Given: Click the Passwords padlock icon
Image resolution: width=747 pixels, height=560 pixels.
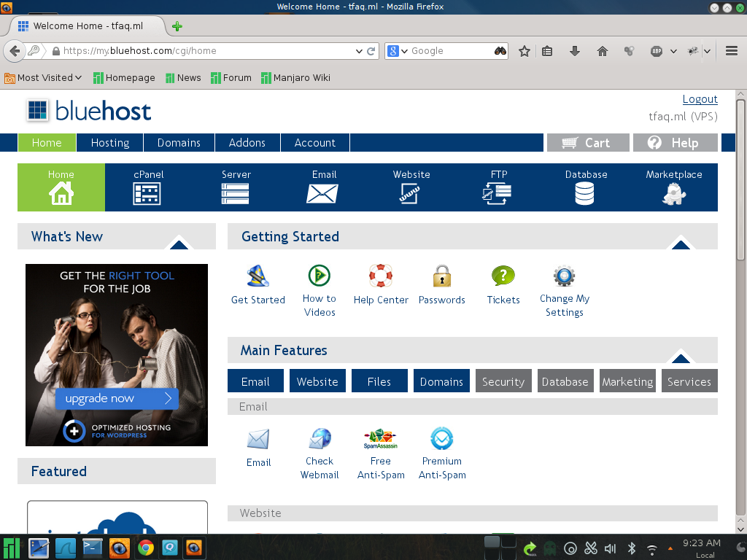Looking at the screenshot, I should (x=441, y=277).
